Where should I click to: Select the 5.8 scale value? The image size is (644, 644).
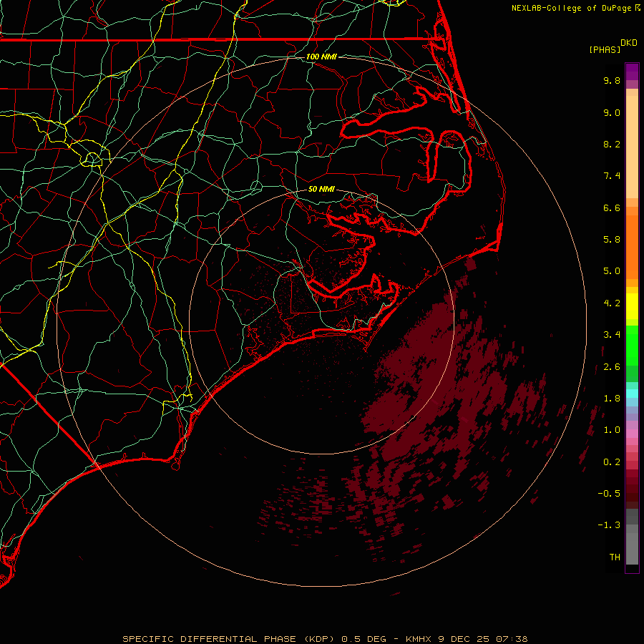pos(612,240)
